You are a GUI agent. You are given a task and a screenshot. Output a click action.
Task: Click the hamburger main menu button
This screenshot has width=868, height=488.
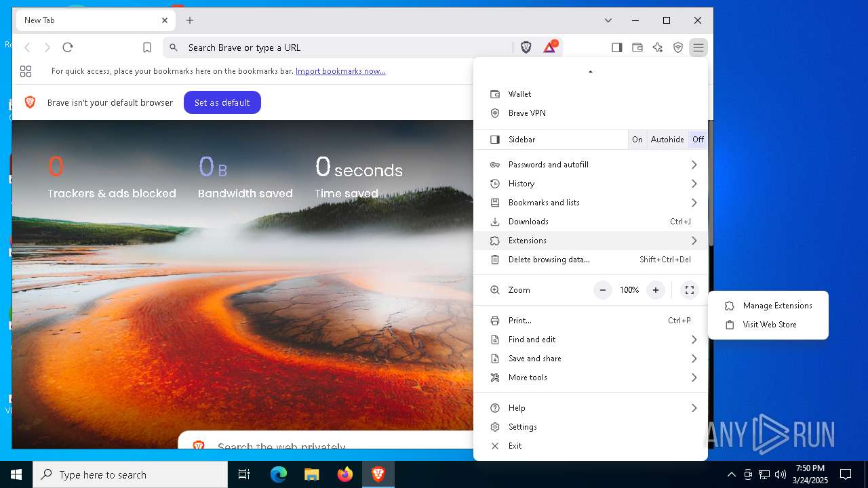(x=698, y=47)
